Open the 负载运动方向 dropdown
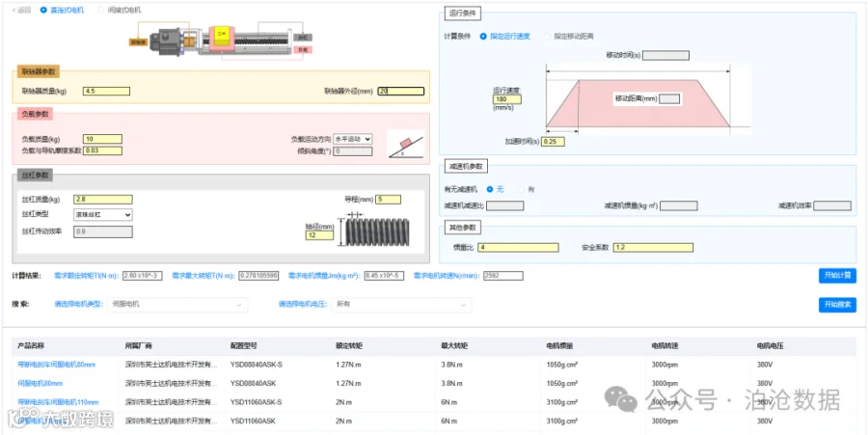This screenshot has width=868, height=435. [x=353, y=139]
